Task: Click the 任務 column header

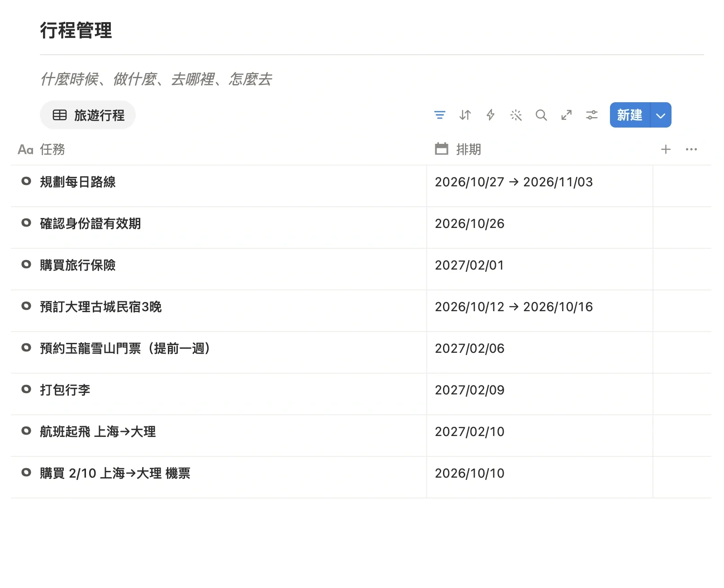Action: click(42, 149)
